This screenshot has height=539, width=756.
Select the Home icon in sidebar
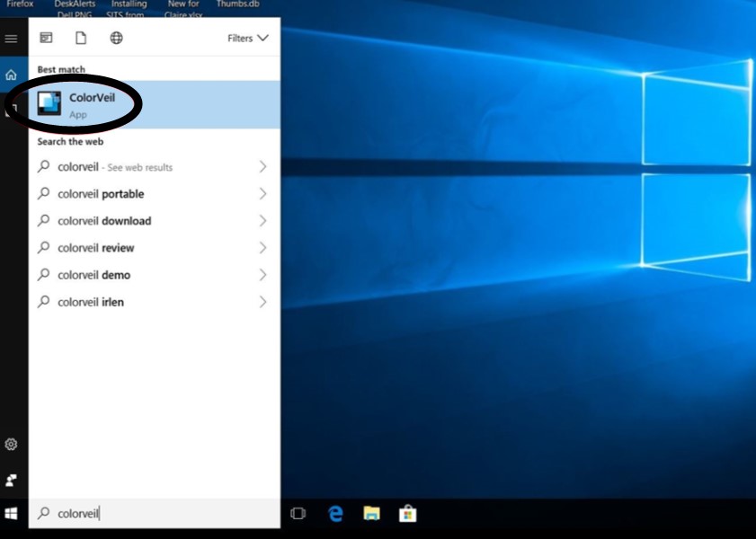[x=12, y=75]
